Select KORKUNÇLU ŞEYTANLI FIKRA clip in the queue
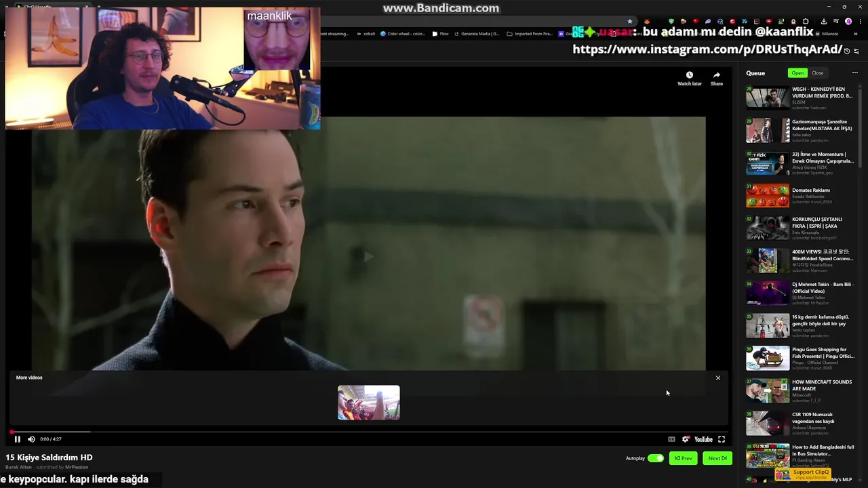 coord(800,228)
